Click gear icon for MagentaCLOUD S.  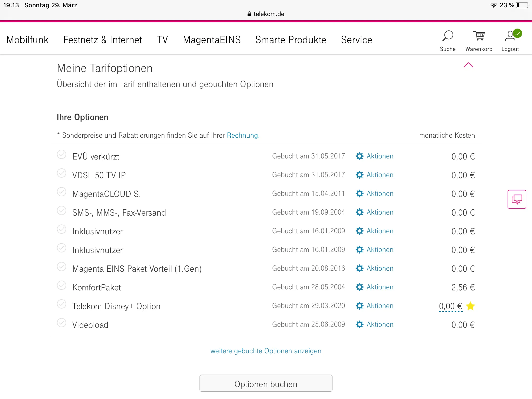[360, 194]
